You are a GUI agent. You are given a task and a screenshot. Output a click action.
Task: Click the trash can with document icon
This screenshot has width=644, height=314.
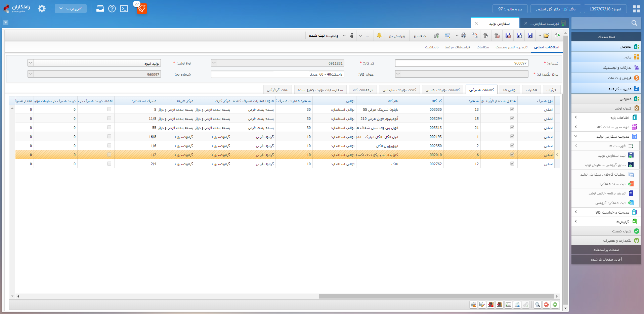[x=486, y=36]
